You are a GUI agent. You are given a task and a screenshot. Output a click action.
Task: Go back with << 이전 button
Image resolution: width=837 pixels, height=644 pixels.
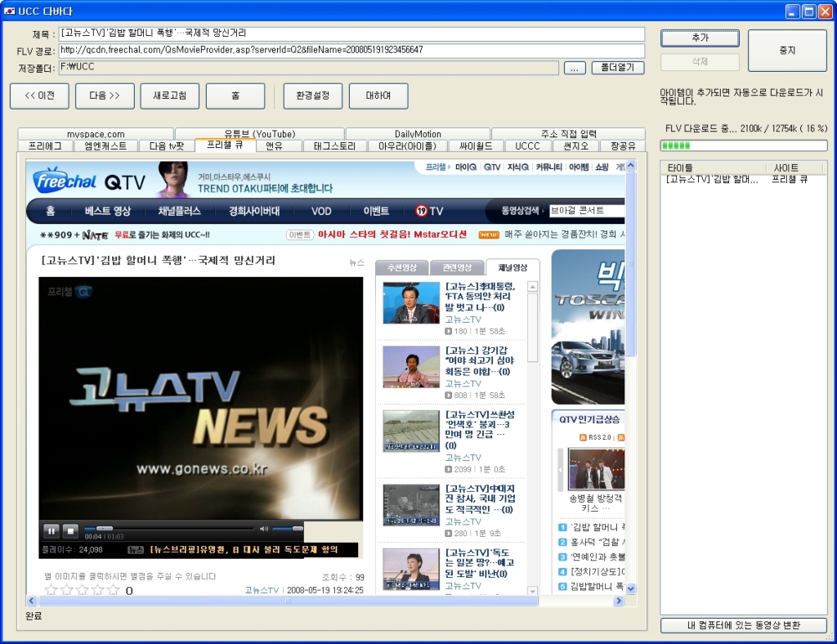point(39,96)
